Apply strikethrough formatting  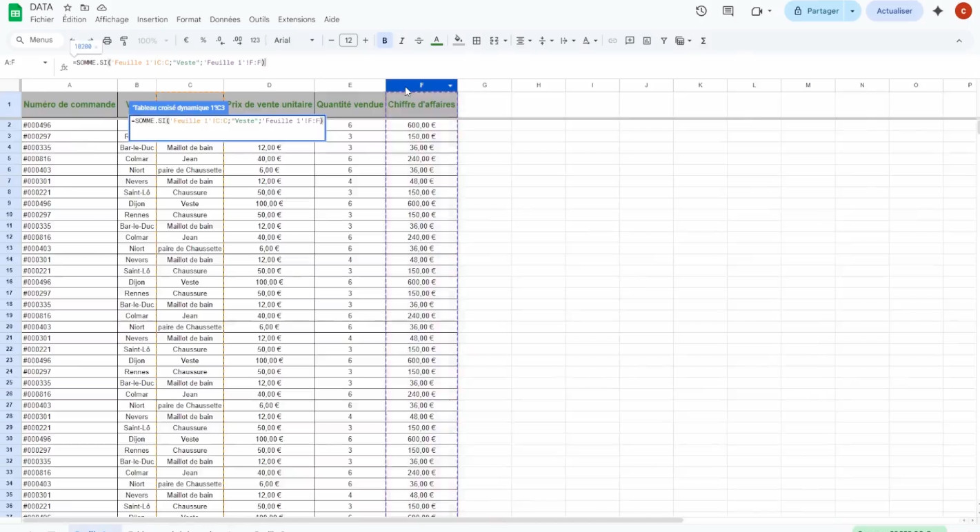pyautogui.click(x=419, y=41)
